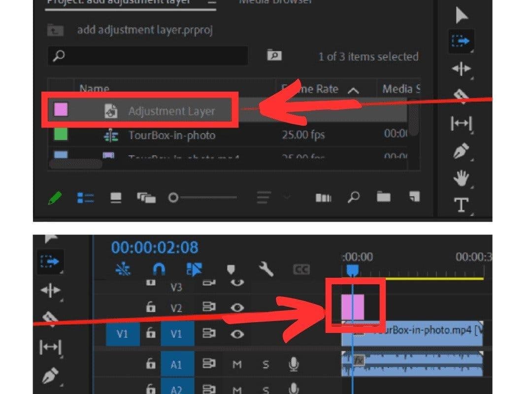Click the pink Adjustment Layer label swatch
Viewport: 532px width, 394px height.
pos(61,110)
